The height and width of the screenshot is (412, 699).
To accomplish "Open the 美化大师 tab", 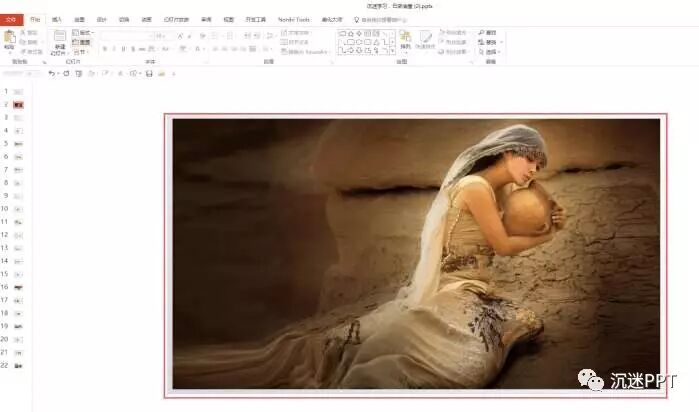I will point(332,20).
